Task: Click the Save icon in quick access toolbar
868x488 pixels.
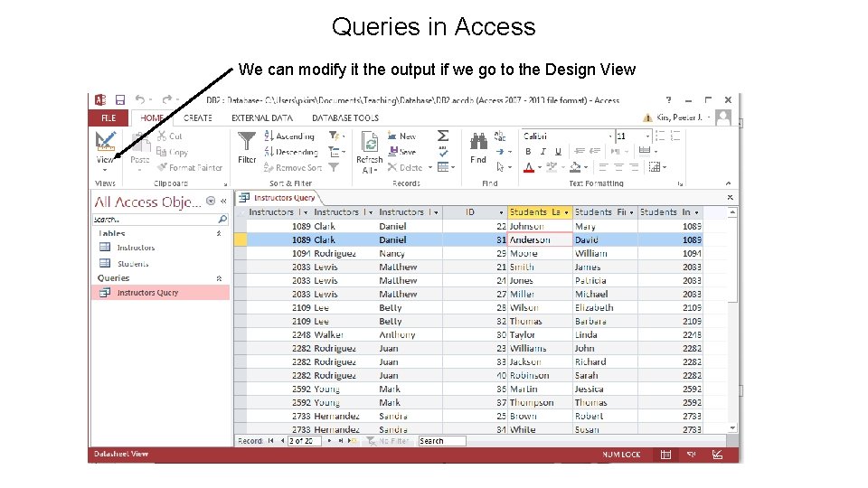Action: (119, 99)
